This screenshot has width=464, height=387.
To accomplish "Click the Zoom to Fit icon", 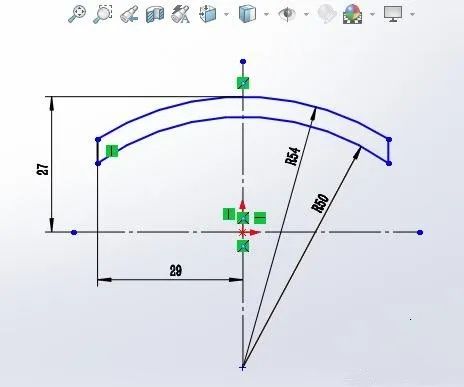I will coord(77,14).
